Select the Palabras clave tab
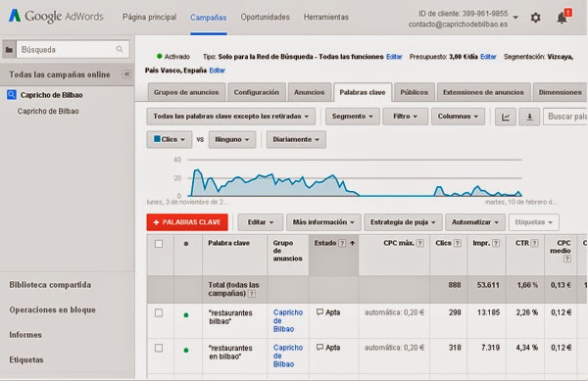Viewport: 588px width, 381px height. click(x=363, y=92)
